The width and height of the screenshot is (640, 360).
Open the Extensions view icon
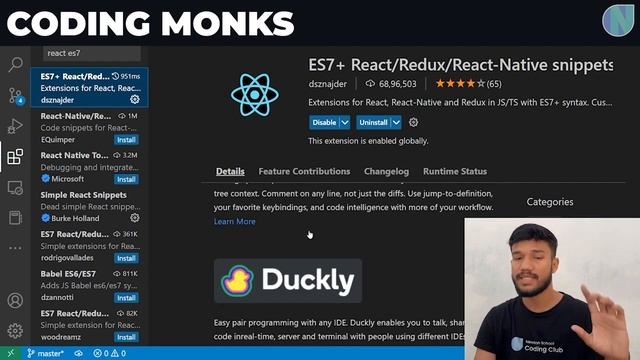pos(15,157)
